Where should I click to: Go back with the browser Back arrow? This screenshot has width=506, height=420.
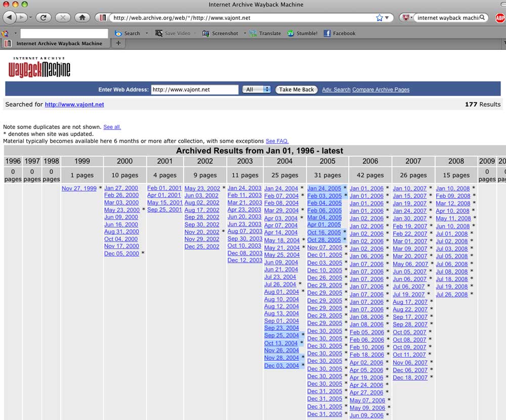9,17
